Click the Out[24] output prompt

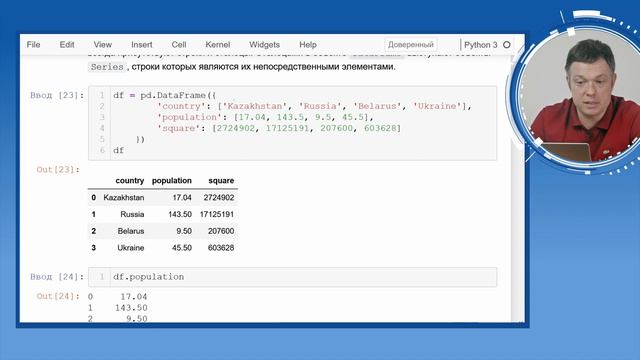coord(58,296)
